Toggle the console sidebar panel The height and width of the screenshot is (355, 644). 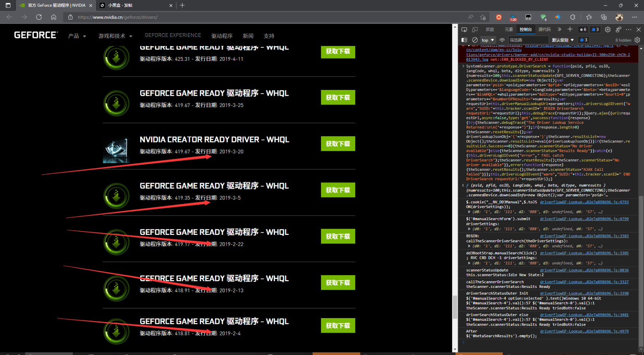tap(464, 40)
